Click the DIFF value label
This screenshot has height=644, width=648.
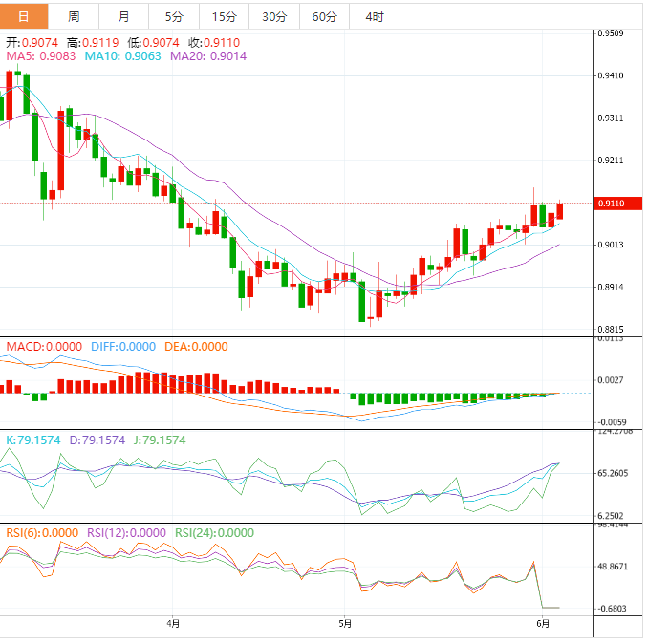coord(122,346)
